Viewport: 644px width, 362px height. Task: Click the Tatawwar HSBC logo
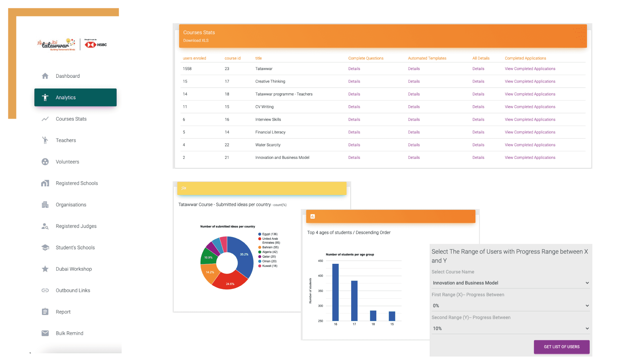point(72,45)
